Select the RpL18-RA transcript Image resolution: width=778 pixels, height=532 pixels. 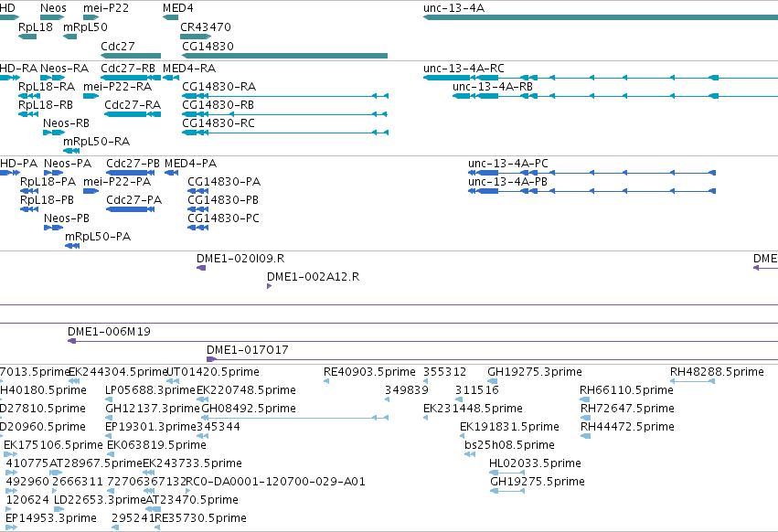tap(29, 96)
